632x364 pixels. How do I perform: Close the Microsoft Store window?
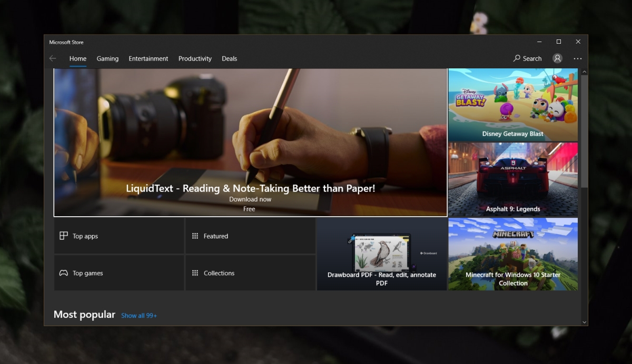[x=578, y=42]
